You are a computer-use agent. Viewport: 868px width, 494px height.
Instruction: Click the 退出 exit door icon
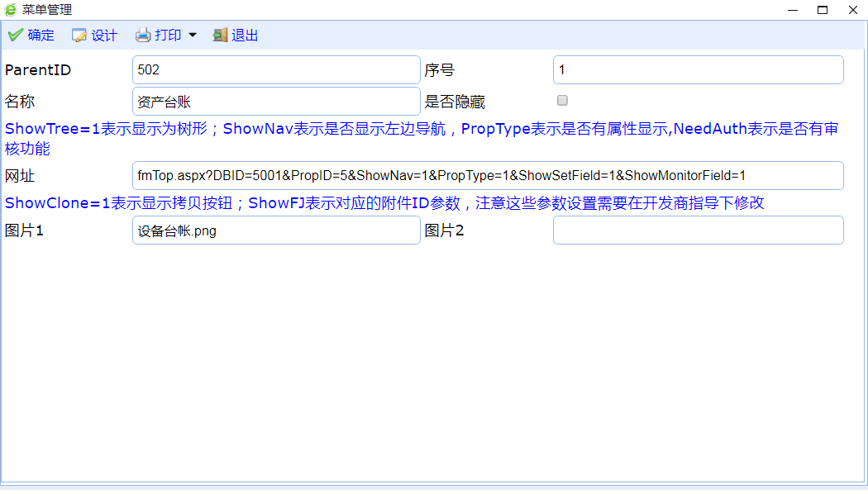pyautogui.click(x=220, y=35)
